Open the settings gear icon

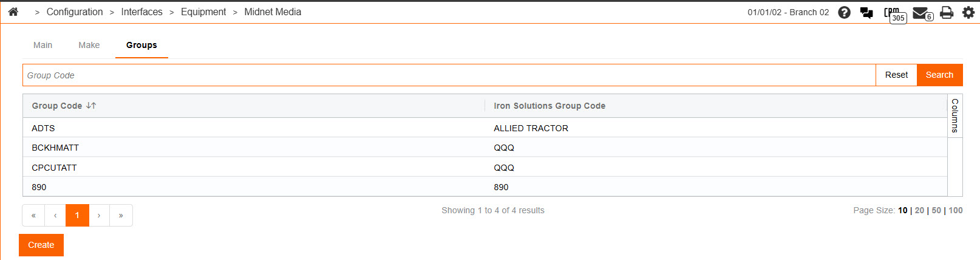pyautogui.click(x=968, y=12)
